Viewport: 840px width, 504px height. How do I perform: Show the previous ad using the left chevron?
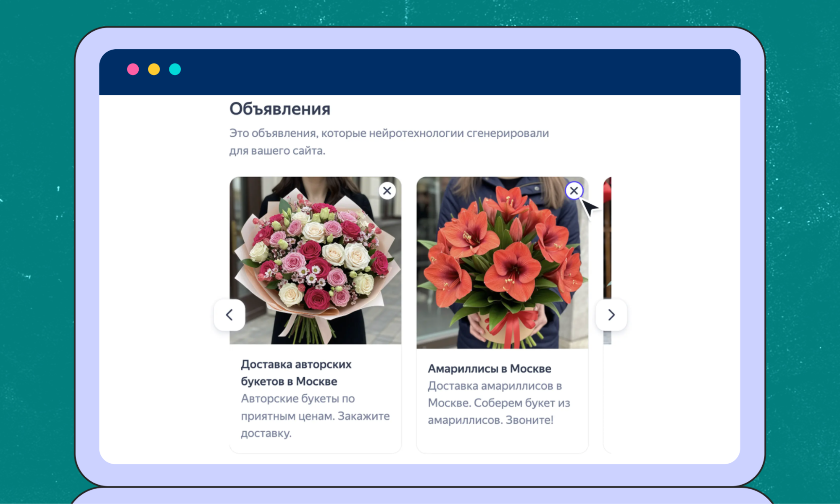(229, 315)
